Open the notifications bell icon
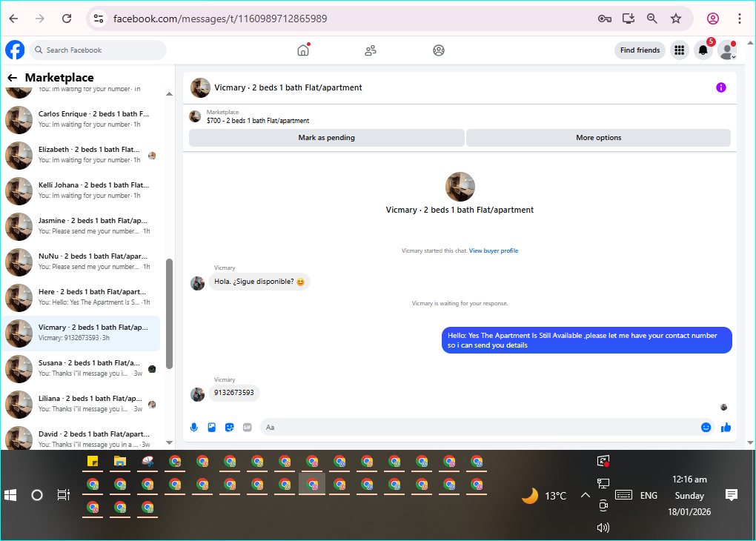The height and width of the screenshot is (541, 756). click(x=703, y=50)
